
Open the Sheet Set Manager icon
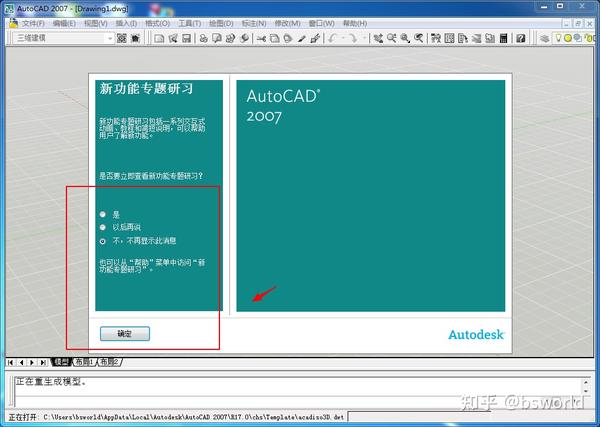click(x=476, y=38)
